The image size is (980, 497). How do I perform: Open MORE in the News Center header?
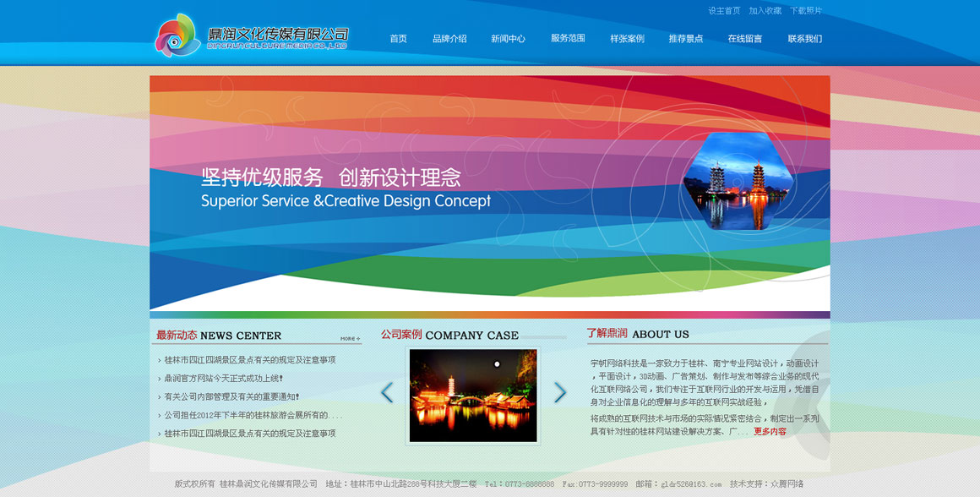[x=350, y=338]
